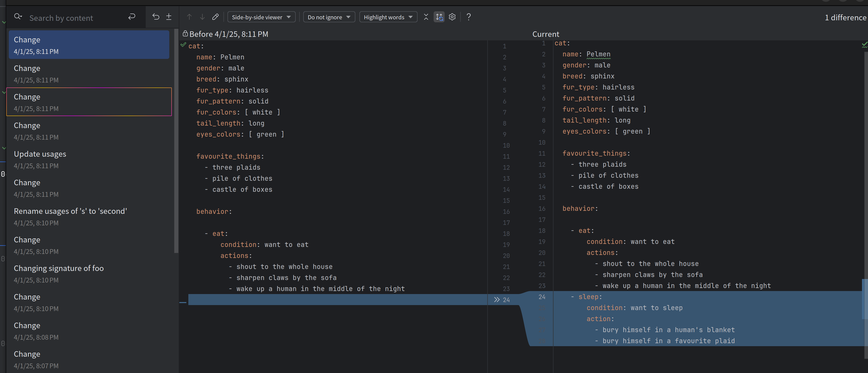Select the Change revision from 8:07 PM
Viewport: 868px width, 373px height.
pyautogui.click(x=89, y=359)
